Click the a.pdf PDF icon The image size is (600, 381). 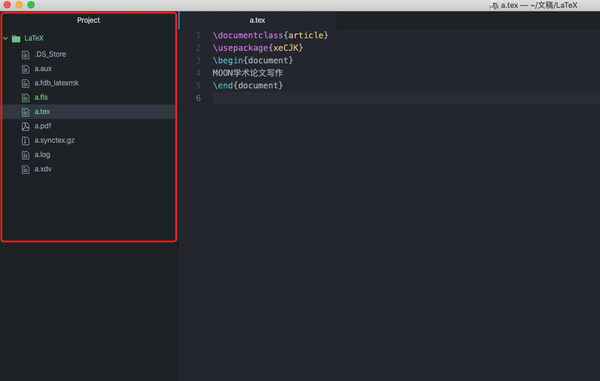26,126
